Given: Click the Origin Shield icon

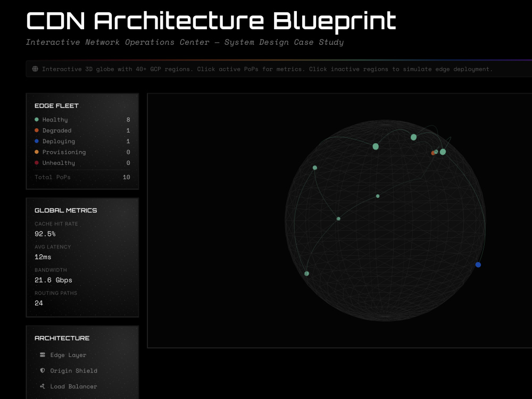Looking at the screenshot, I should pos(43,370).
